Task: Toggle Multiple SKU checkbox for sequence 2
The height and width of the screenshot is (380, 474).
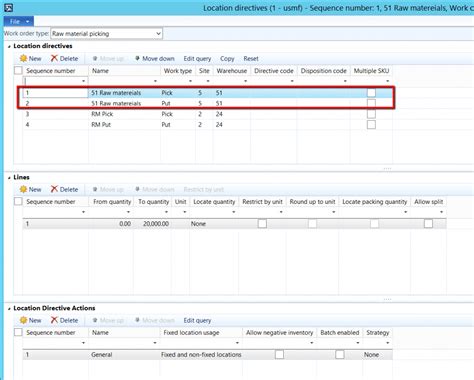Action: tap(371, 103)
